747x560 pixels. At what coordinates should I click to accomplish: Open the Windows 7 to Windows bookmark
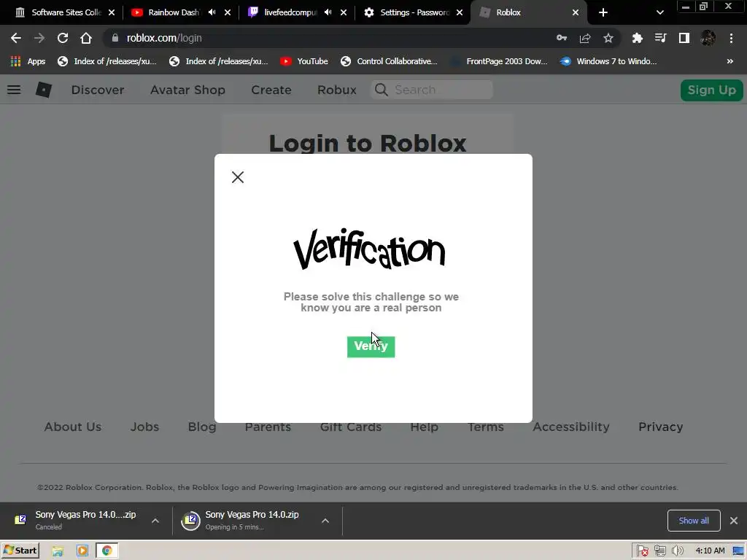(608, 61)
